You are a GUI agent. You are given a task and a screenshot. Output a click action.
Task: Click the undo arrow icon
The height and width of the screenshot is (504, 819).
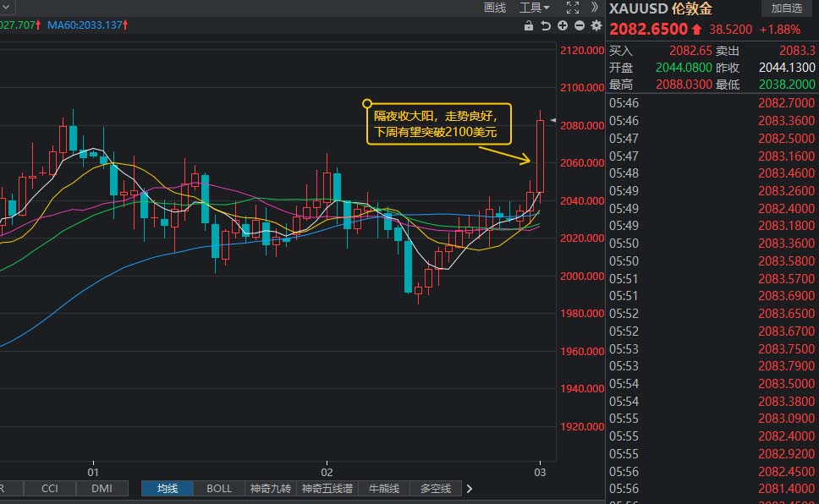(x=546, y=25)
